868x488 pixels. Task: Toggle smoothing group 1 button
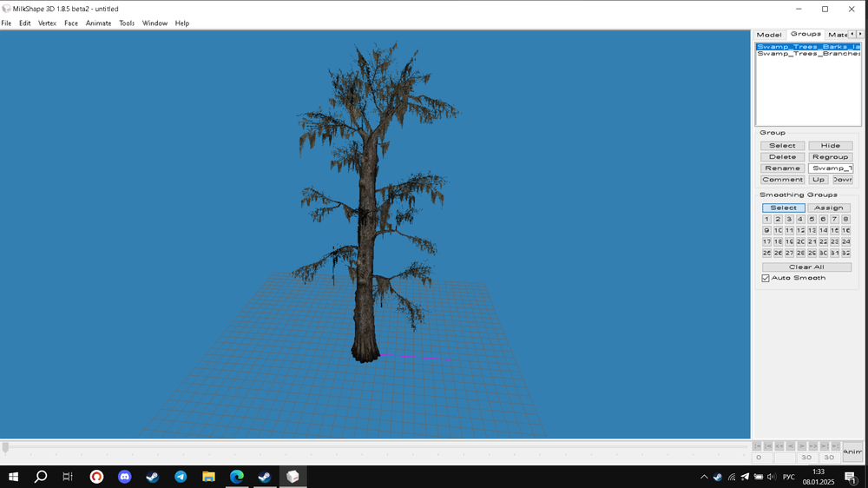click(766, 220)
